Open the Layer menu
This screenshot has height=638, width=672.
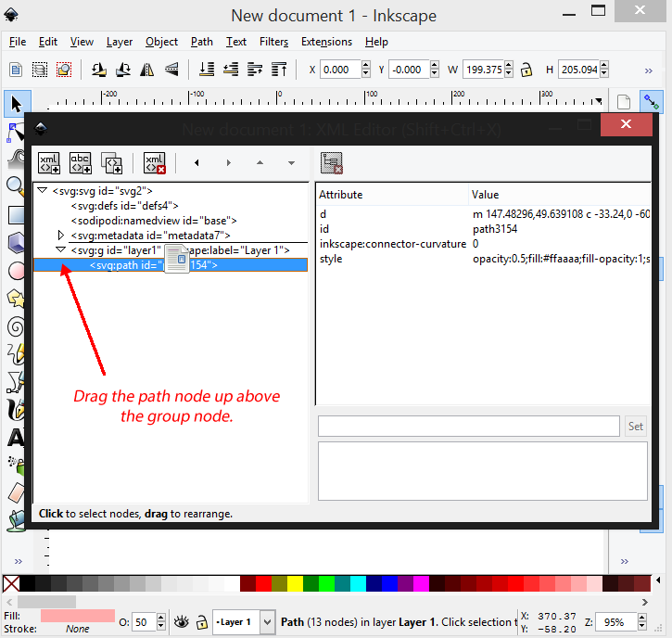pos(120,42)
